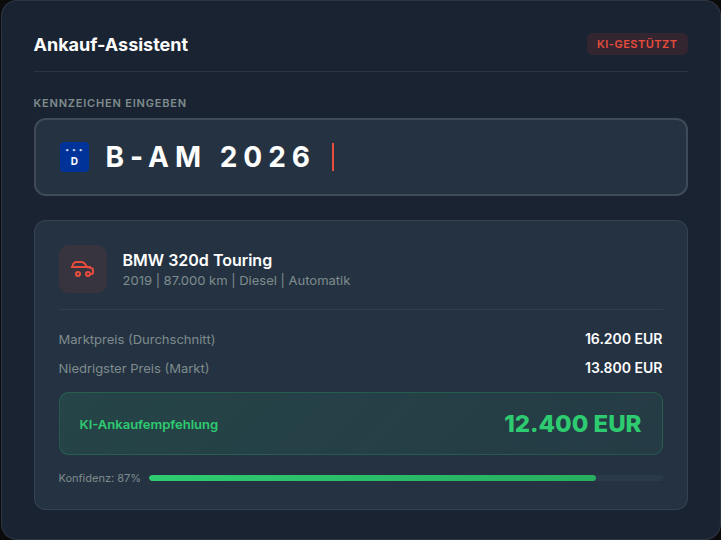
Task: Click the B-AM 2026 plate text
Action: pos(210,157)
